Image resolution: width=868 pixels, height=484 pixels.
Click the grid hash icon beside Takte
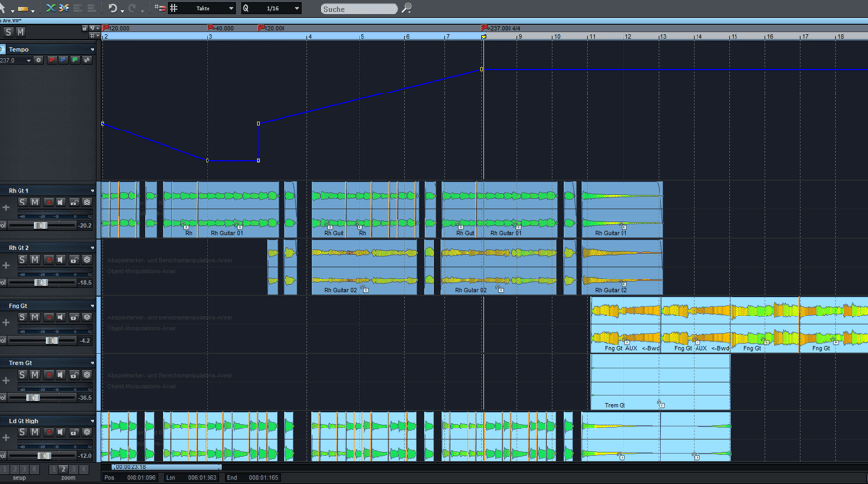(x=173, y=8)
